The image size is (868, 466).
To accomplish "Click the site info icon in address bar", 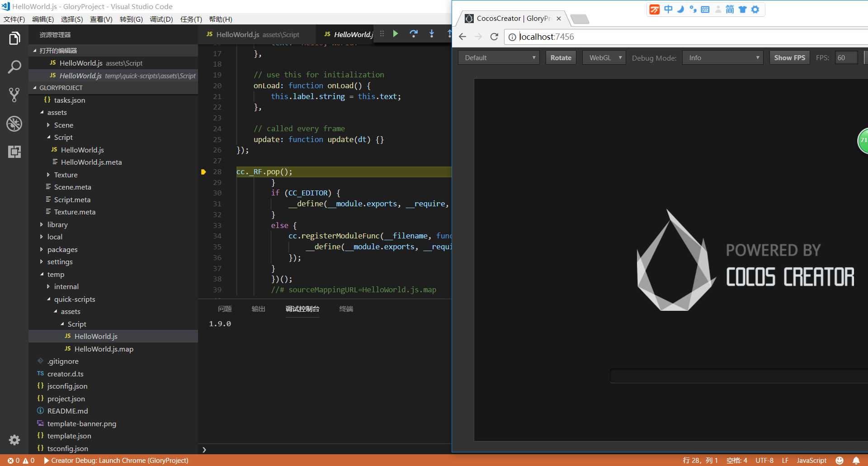I will (x=512, y=37).
